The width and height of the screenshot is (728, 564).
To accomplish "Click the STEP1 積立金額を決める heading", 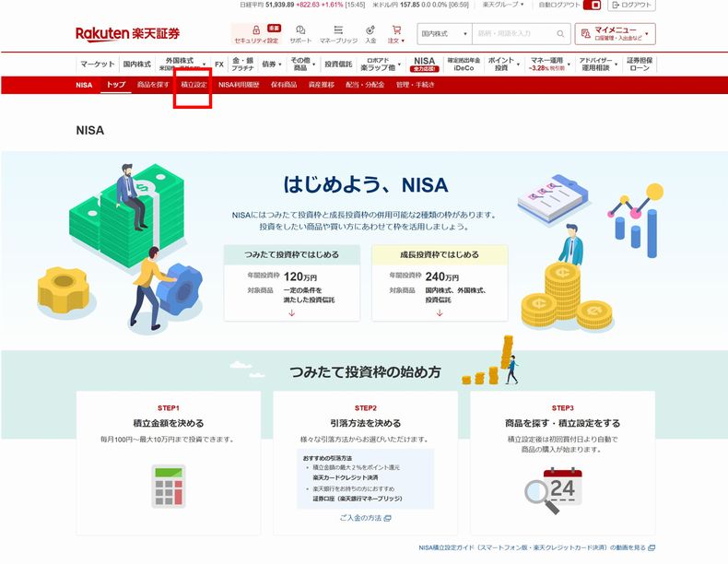I will [x=168, y=423].
